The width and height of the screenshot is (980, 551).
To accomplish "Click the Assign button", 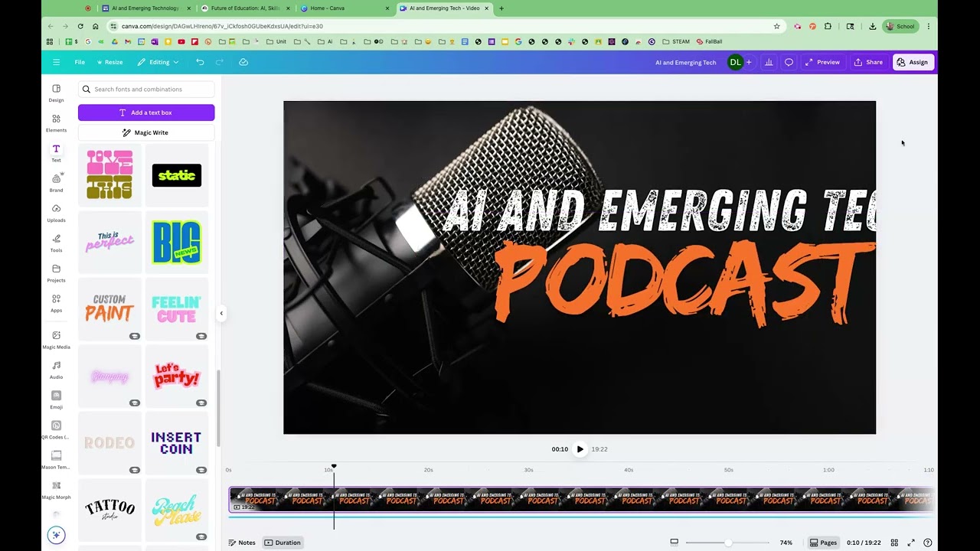I will click(x=913, y=62).
